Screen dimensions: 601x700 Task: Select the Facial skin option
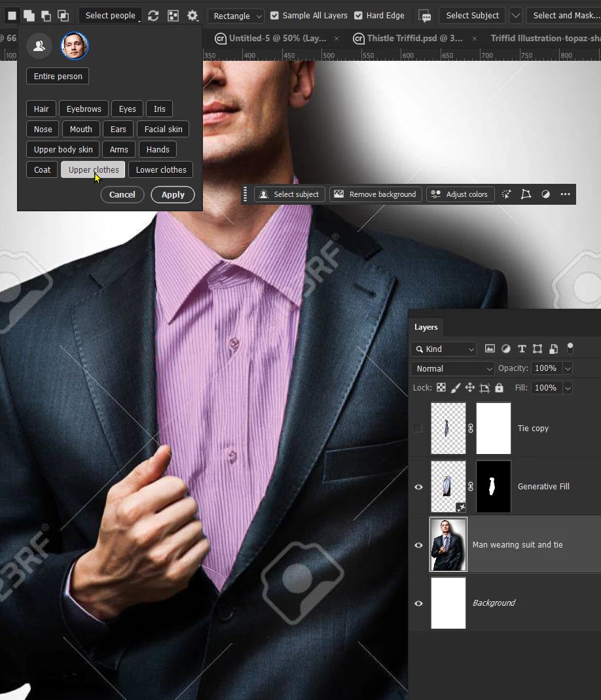pyautogui.click(x=163, y=129)
